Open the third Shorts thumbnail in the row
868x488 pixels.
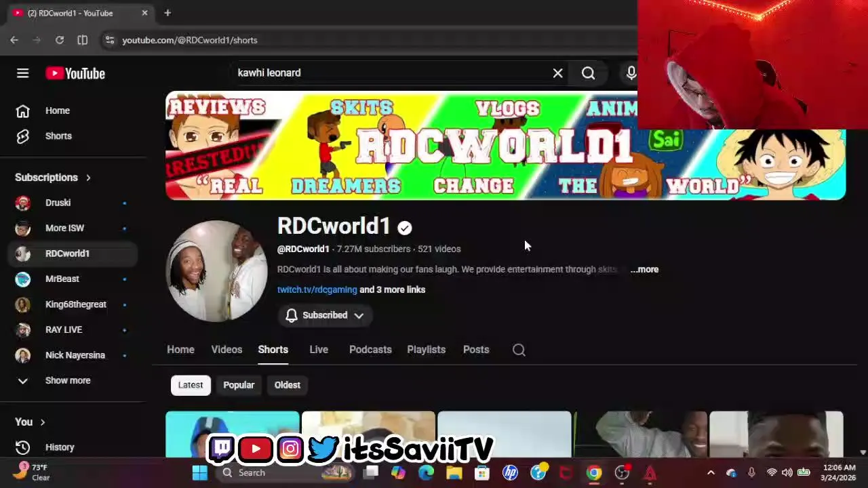click(505, 434)
